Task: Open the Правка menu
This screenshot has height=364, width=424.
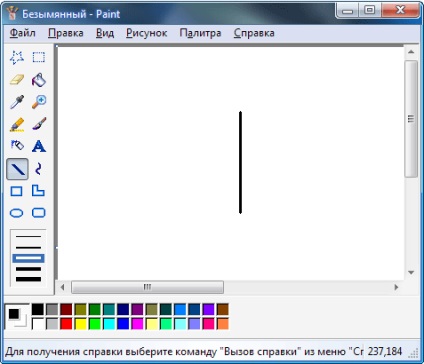Action: [66, 33]
